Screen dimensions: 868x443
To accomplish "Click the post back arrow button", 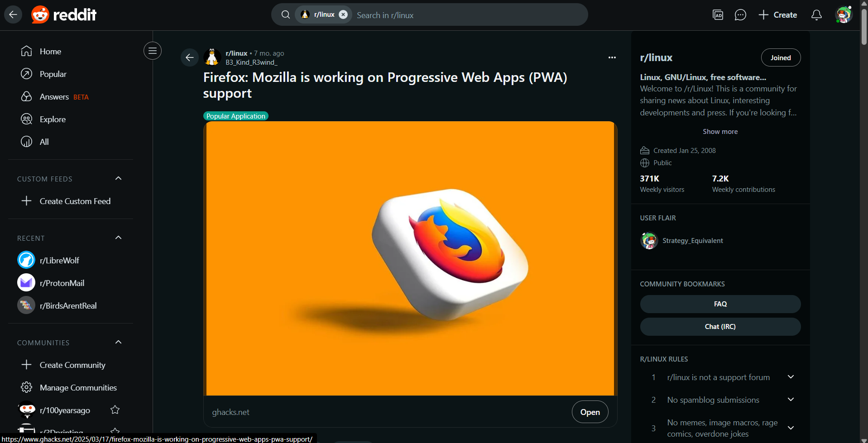I will (190, 57).
